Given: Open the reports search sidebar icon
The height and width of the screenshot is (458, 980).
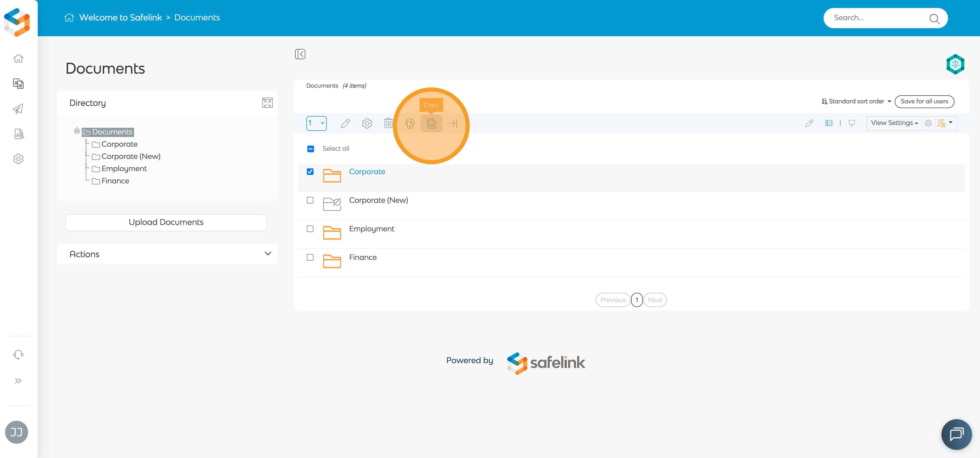Looking at the screenshot, I should (x=18, y=134).
